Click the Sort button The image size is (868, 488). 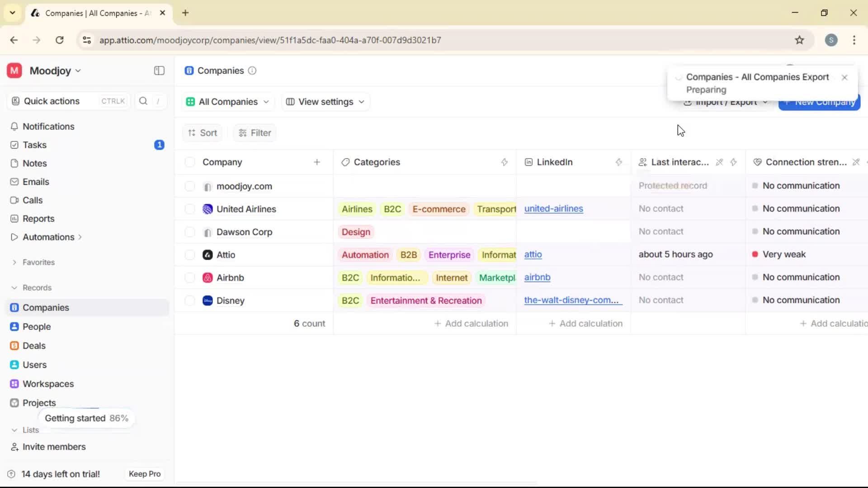(203, 133)
